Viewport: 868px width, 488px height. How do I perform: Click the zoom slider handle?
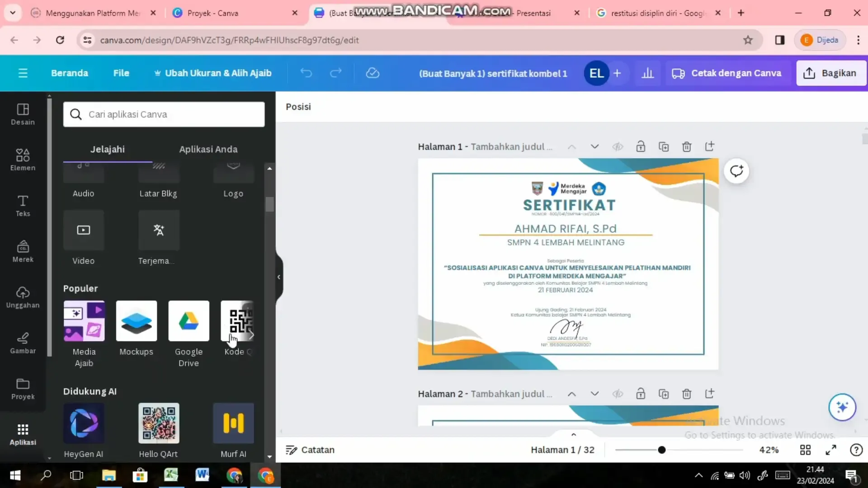[x=661, y=450]
